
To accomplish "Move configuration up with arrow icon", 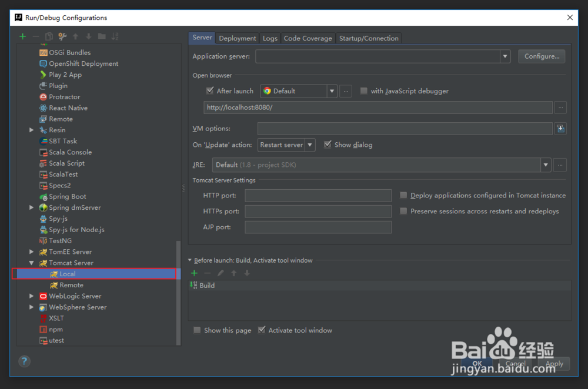I will click(75, 36).
